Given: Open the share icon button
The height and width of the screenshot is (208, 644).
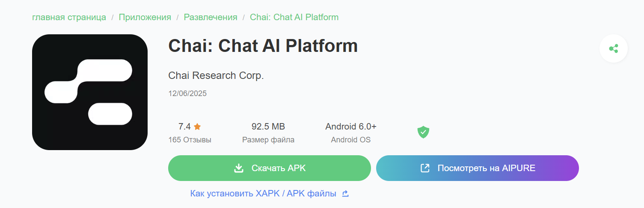Looking at the screenshot, I should 613,48.
